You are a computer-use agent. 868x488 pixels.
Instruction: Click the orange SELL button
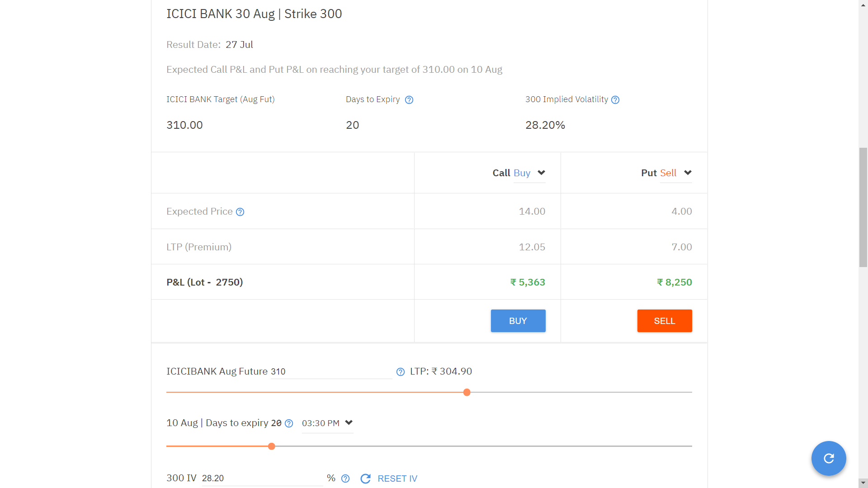[x=665, y=321]
